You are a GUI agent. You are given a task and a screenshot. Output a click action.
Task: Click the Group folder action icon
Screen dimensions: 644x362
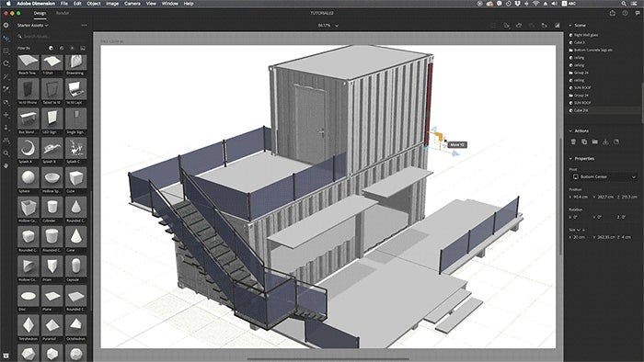tap(594, 141)
